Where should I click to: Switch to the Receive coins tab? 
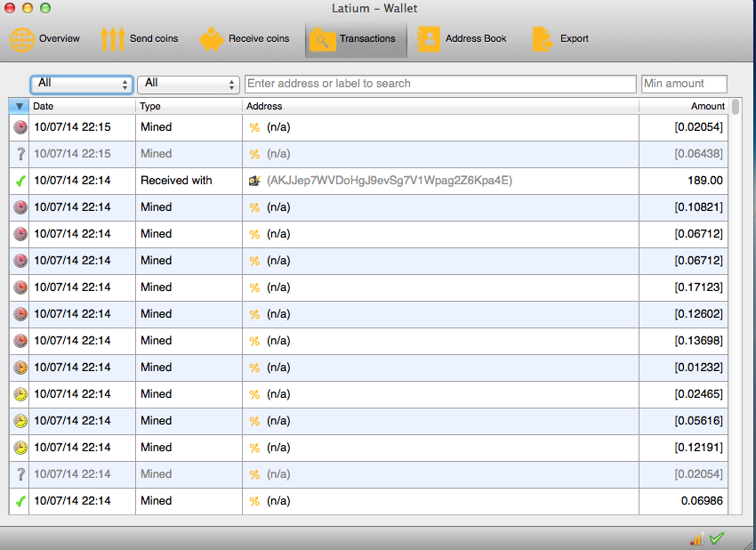259,38
